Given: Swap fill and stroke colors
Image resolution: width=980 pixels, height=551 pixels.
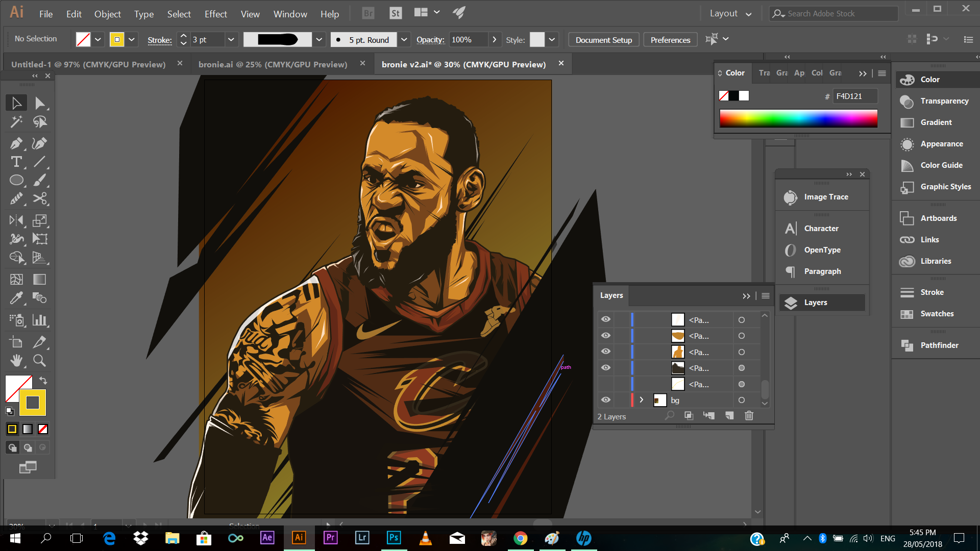Looking at the screenshot, I should [x=43, y=381].
